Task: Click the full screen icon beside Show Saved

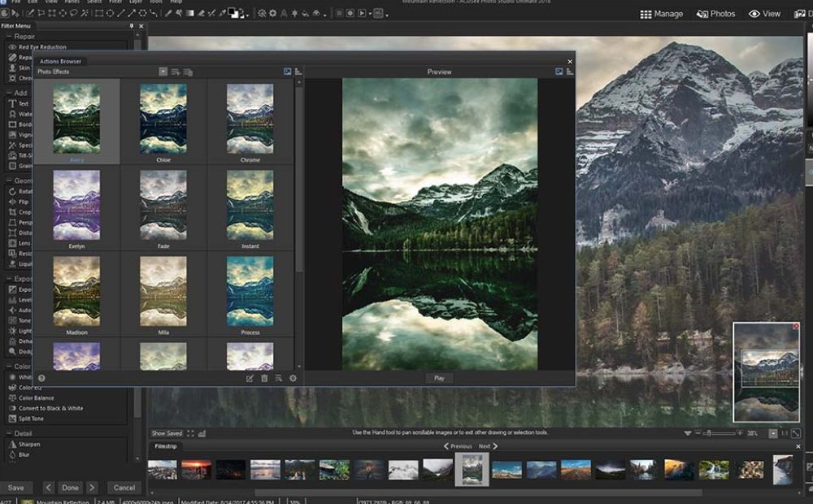Action: coord(190,433)
